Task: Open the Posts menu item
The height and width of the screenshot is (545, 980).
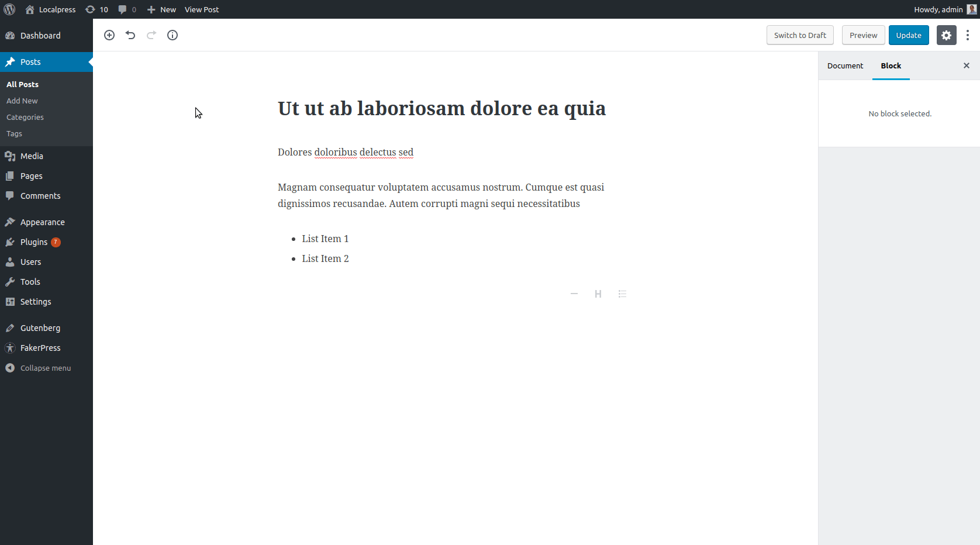Action: [46, 62]
